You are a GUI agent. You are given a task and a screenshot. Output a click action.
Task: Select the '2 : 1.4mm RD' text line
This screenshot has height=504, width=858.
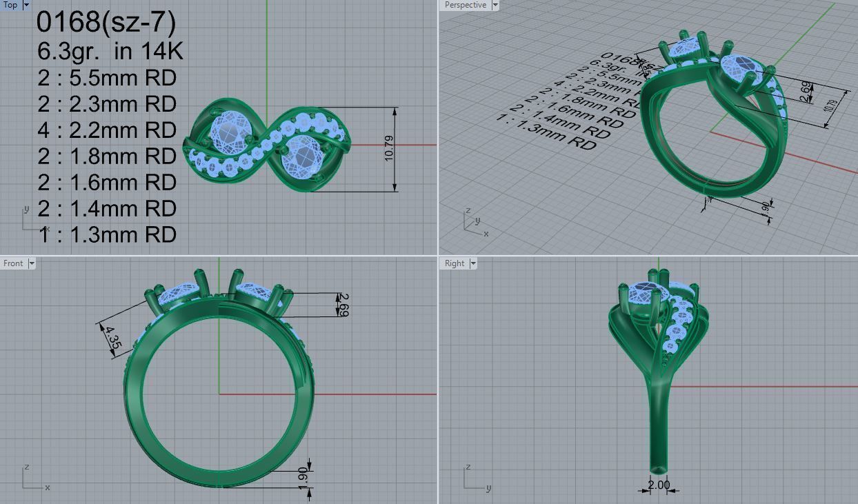pos(108,208)
